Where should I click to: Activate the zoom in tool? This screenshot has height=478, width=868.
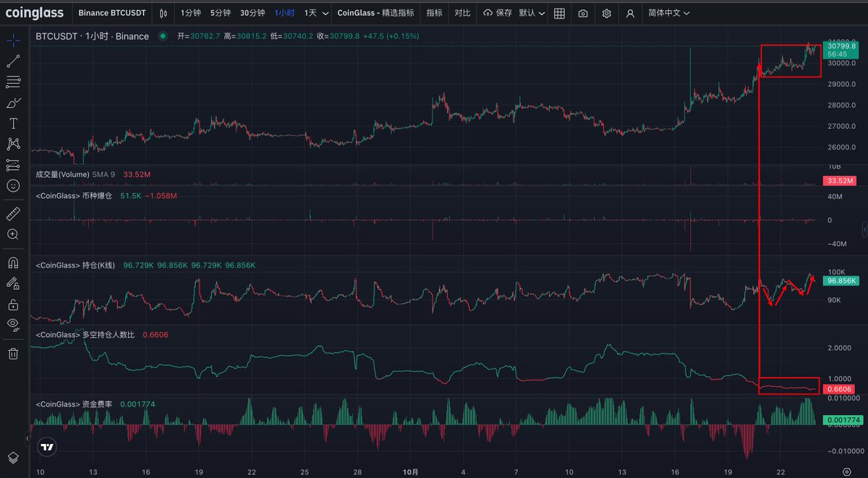click(13, 234)
